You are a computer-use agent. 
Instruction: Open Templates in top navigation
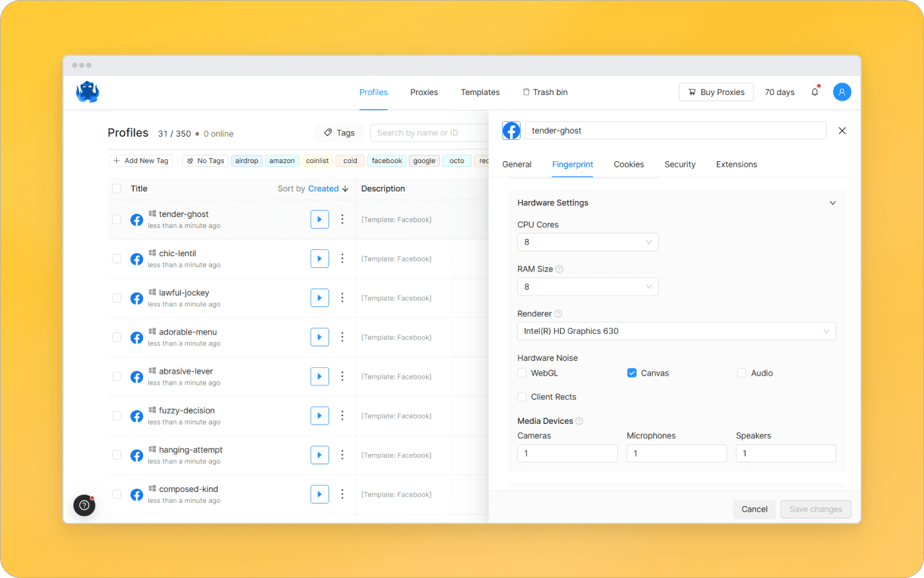coord(480,92)
